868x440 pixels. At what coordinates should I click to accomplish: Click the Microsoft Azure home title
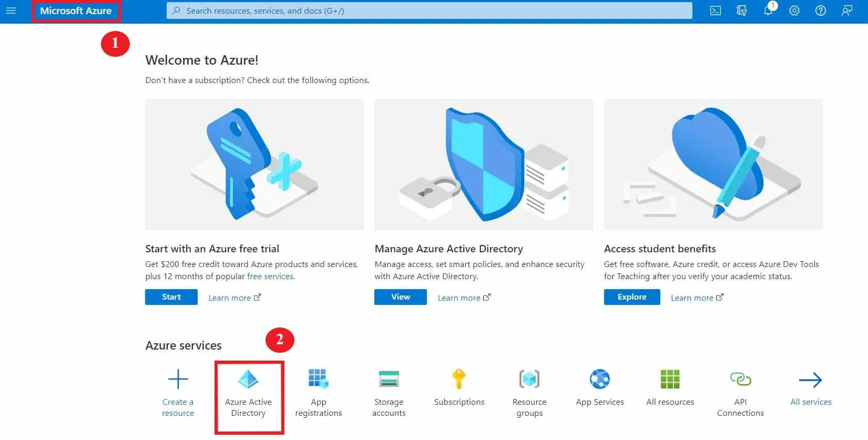point(76,11)
